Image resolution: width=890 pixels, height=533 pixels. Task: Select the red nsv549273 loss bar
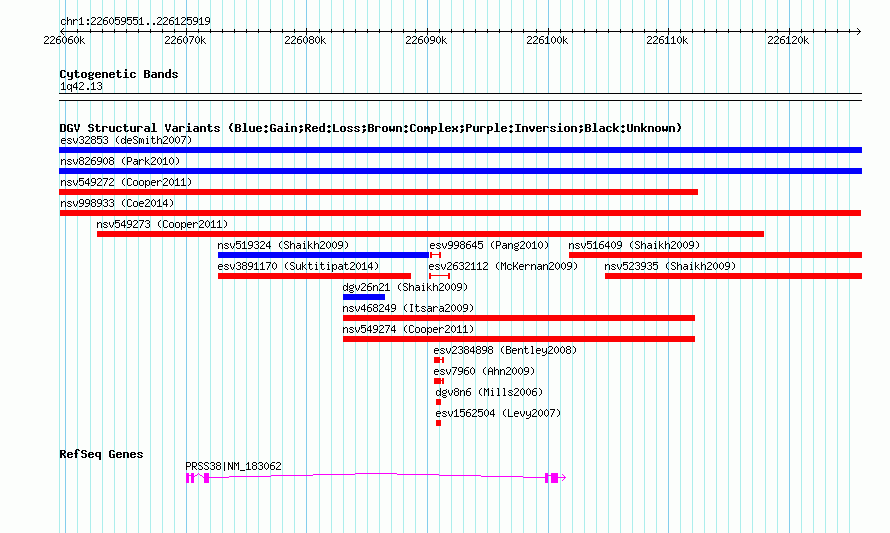click(430, 234)
